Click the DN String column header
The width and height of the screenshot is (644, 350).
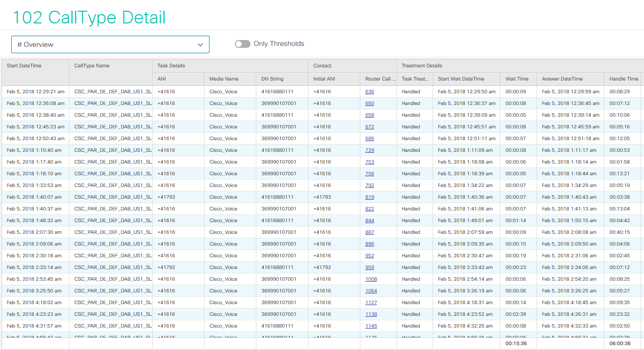(x=282, y=79)
